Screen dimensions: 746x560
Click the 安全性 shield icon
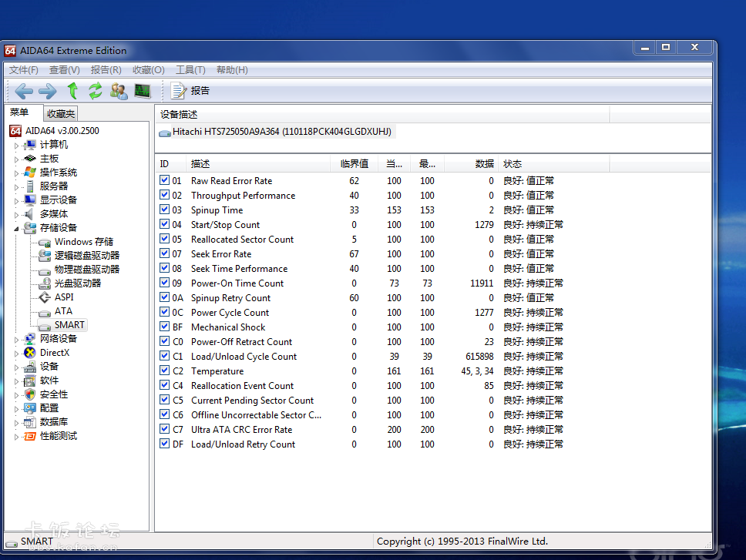[x=30, y=394]
